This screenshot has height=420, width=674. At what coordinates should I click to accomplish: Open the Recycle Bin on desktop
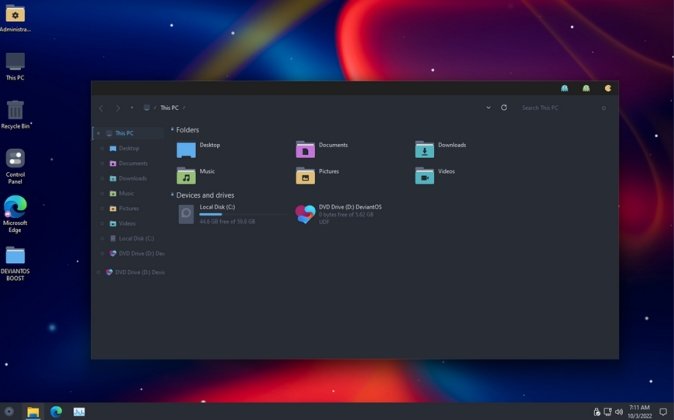[15, 114]
